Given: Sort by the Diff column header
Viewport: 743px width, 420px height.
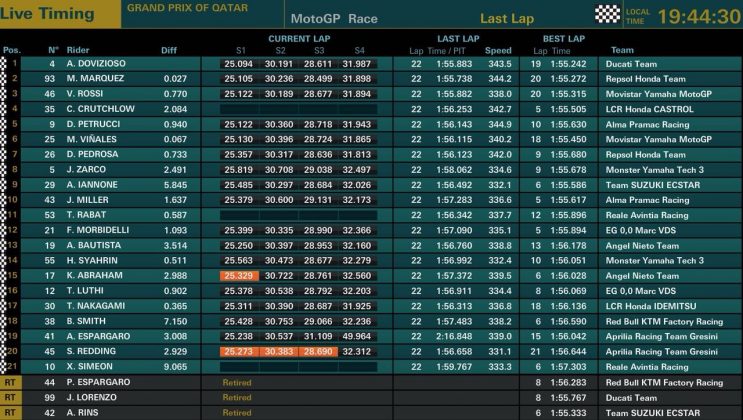Looking at the screenshot, I should tap(169, 50).
